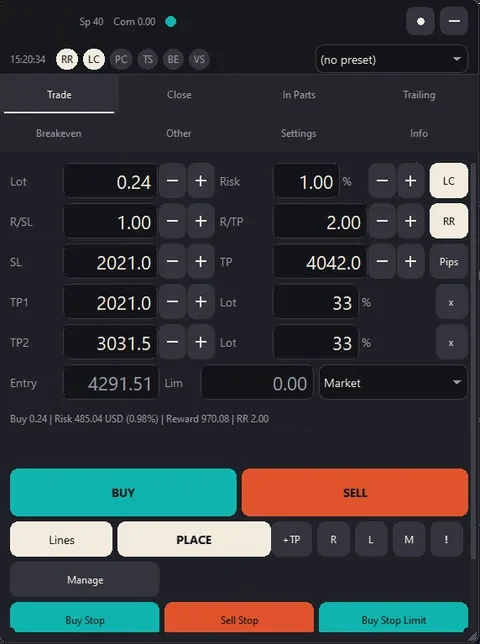Toggle the RR pill in the top status row

(67, 60)
